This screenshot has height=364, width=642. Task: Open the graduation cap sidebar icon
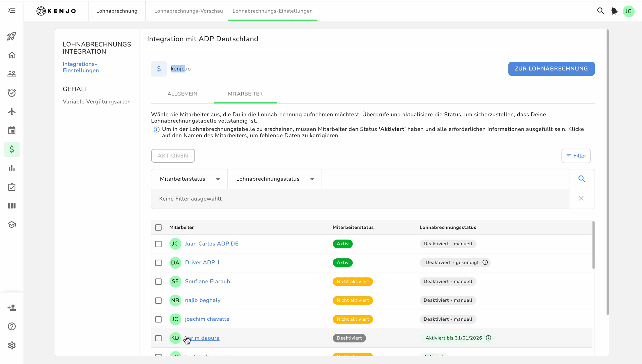click(x=12, y=225)
